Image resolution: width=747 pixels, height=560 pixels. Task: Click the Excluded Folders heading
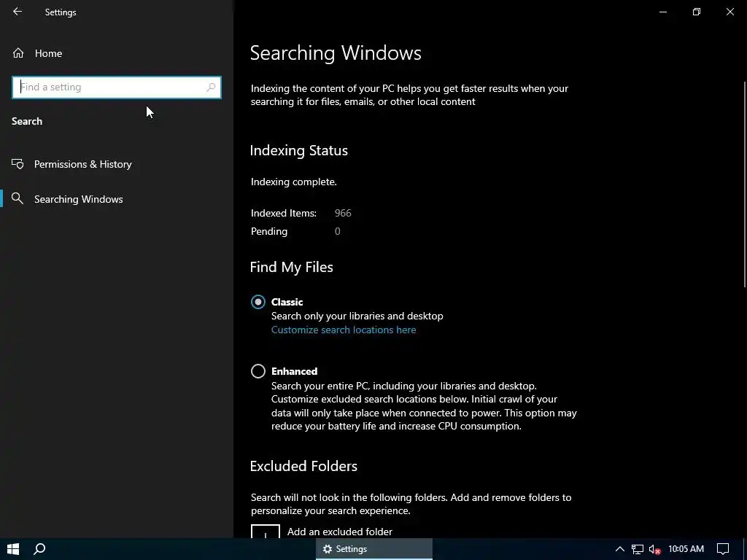click(303, 466)
